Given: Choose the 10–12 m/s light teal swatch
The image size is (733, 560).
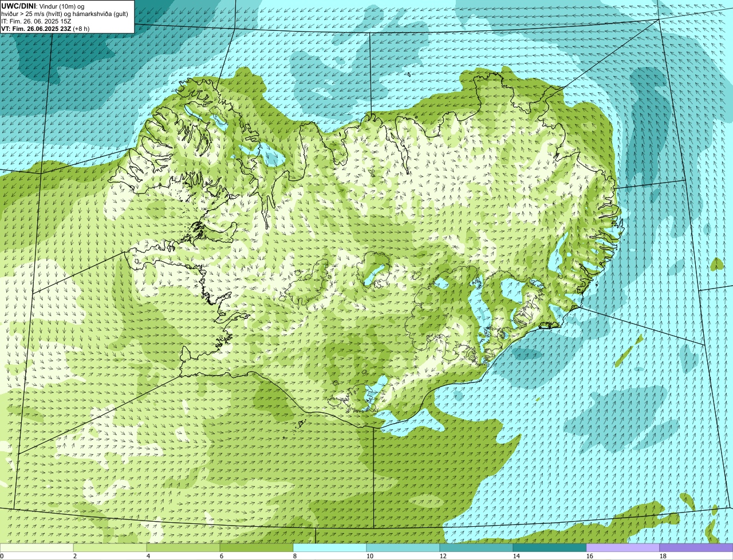Looking at the screenshot, I should click(403, 547).
